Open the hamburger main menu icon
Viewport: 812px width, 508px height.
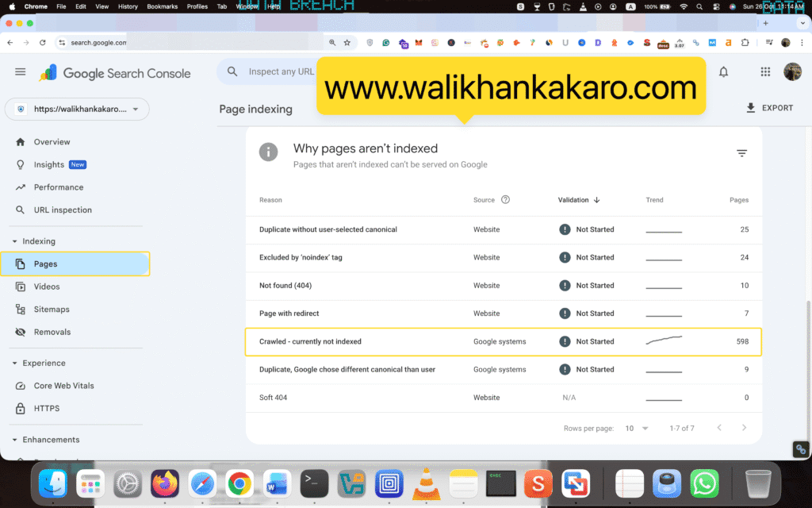click(21, 72)
